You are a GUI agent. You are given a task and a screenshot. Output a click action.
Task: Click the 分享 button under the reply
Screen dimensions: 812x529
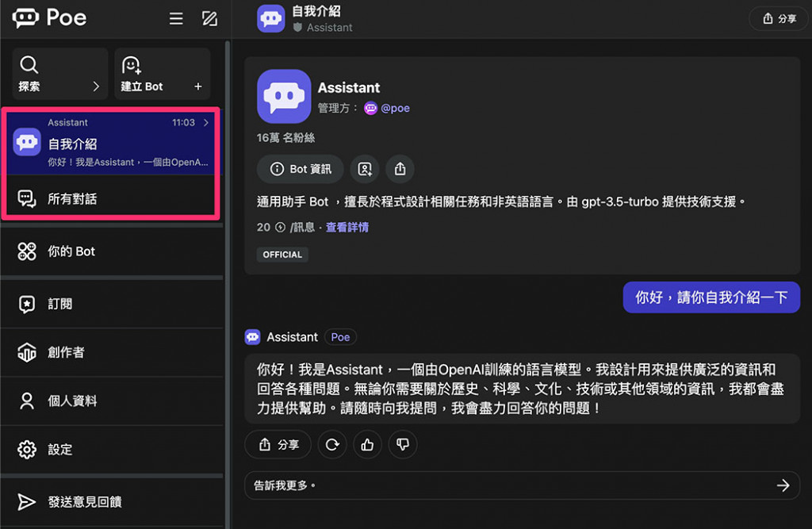pos(278,445)
